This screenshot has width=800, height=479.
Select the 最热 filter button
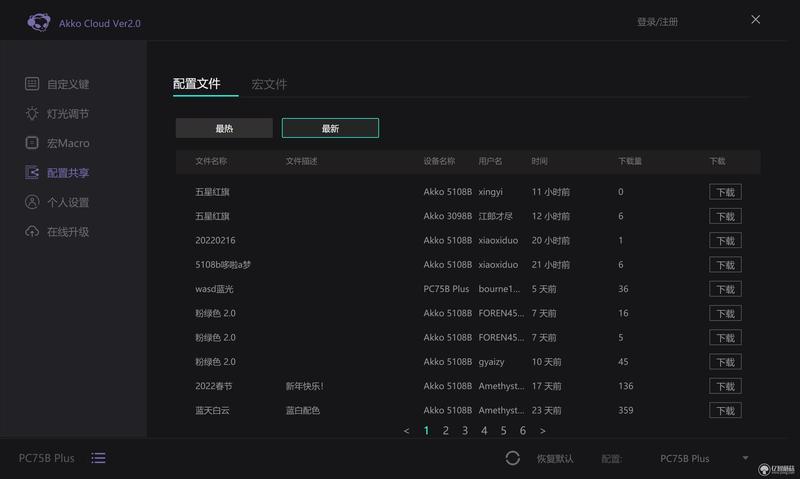tap(224, 128)
